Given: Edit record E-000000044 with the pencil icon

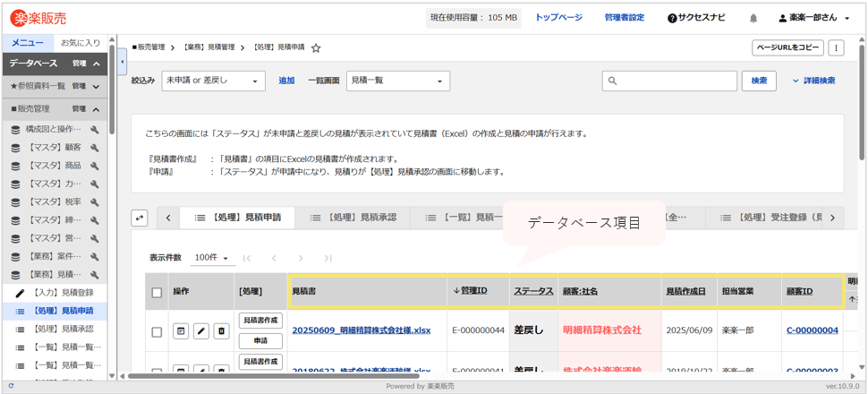Looking at the screenshot, I should 201,331.
